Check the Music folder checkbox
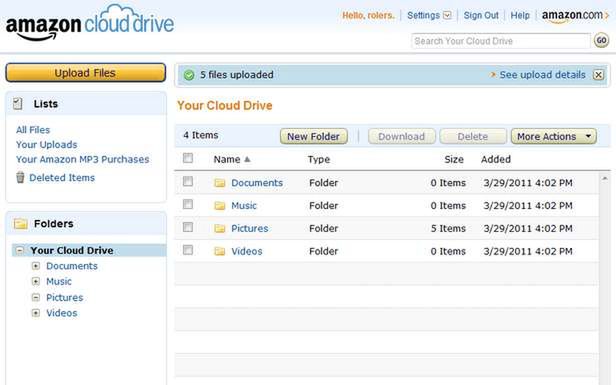This screenshot has width=616, height=385. pos(188,204)
